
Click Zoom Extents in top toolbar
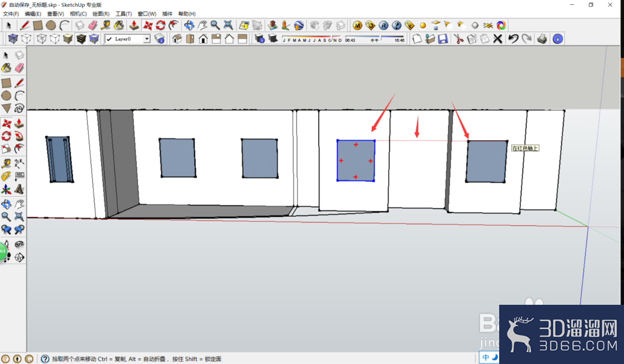point(228,26)
